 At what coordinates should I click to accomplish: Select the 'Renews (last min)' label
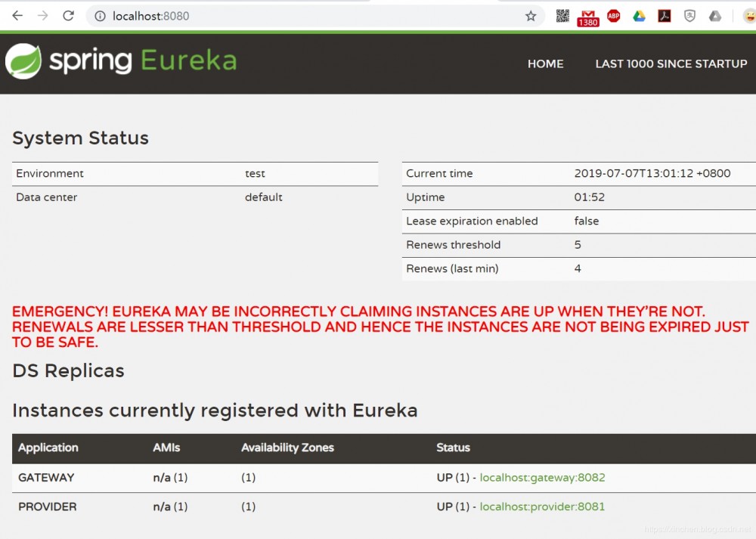[x=452, y=268]
